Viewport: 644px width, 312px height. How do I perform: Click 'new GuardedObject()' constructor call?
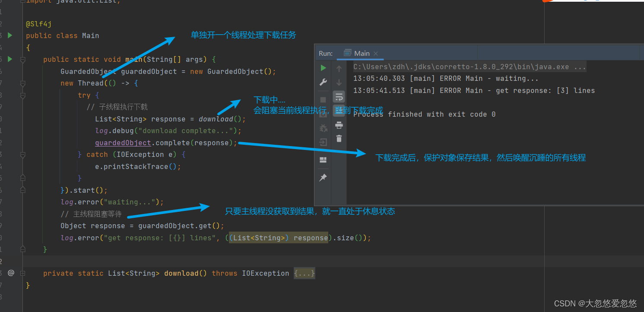point(233,71)
